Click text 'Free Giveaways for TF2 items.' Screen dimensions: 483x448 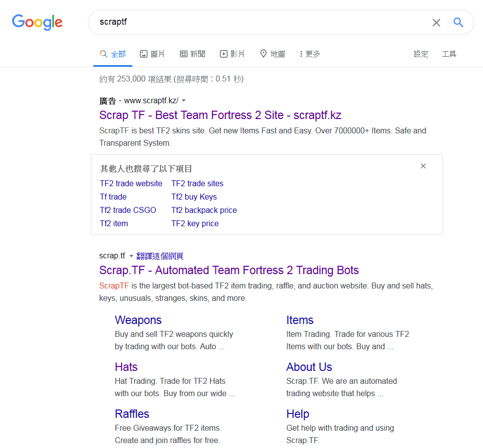(168, 428)
